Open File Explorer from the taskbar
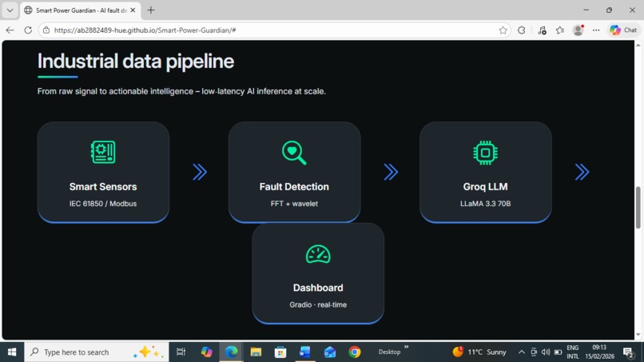Image resolution: width=644 pixels, height=362 pixels. tap(256, 352)
